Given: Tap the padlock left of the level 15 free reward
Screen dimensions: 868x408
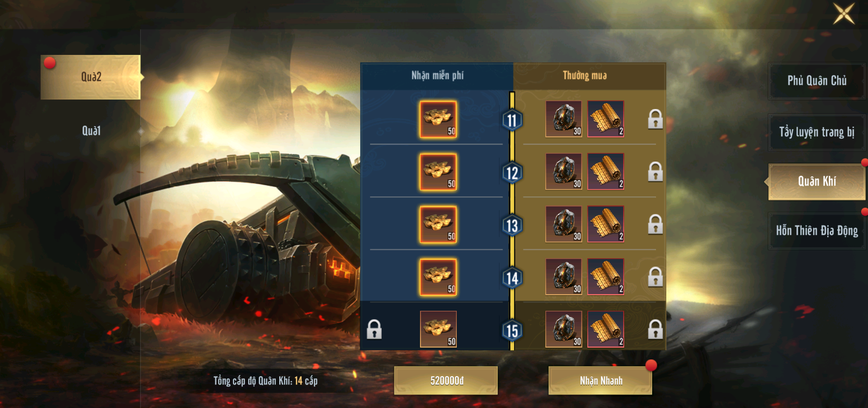Looking at the screenshot, I should coord(374,329).
